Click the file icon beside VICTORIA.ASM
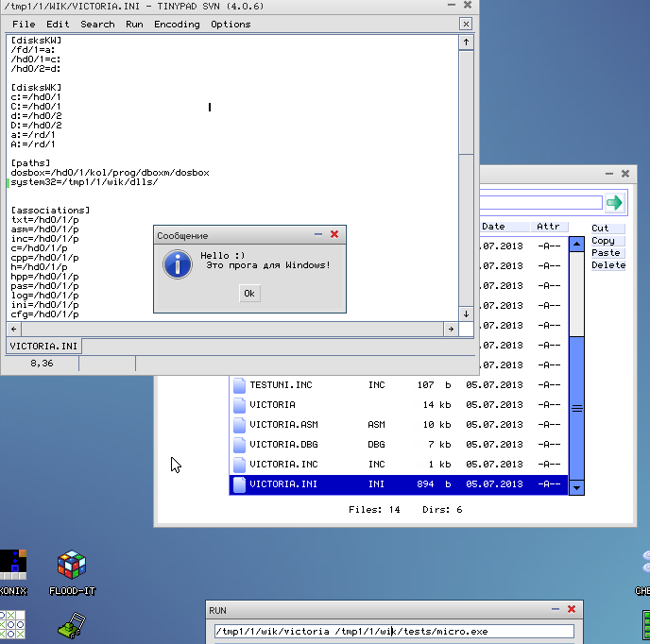The width and height of the screenshot is (650, 644). pyautogui.click(x=239, y=425)
